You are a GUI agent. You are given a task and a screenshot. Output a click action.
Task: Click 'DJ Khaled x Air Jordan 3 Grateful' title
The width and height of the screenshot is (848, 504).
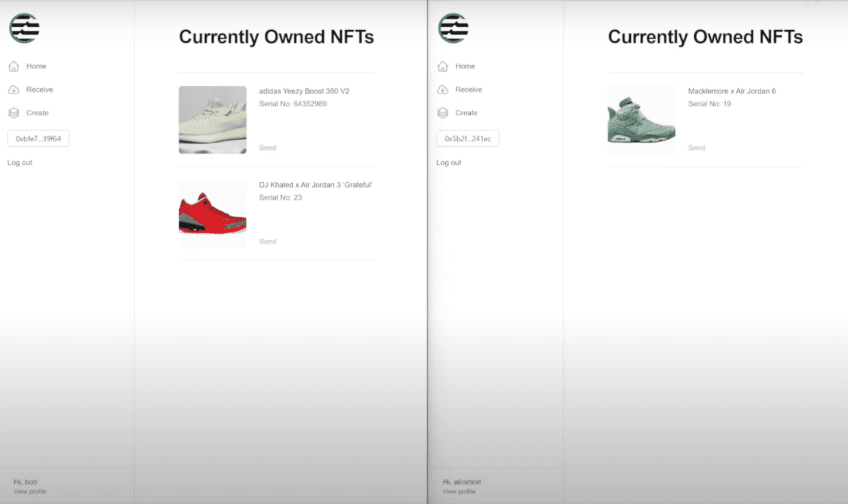point(315,185)
